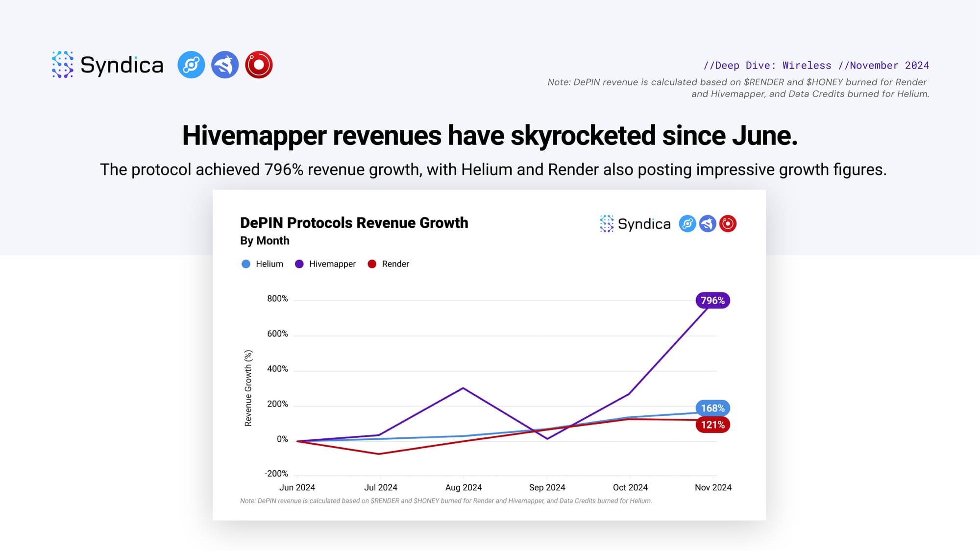980x551 pixels.
Task: Click the red 121% data label
Action: pyautogui.click(x=712, y=425)
